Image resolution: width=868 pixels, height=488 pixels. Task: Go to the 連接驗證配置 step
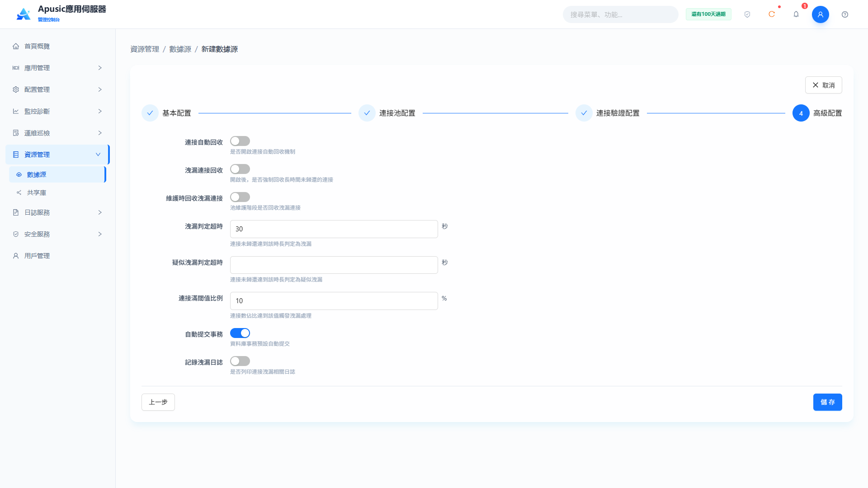coord(608,113)
